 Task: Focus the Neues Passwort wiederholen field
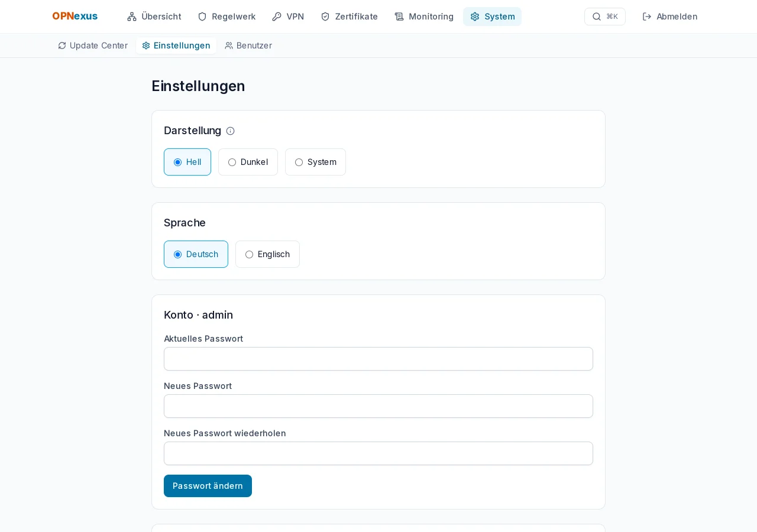[x=378, y=453]
